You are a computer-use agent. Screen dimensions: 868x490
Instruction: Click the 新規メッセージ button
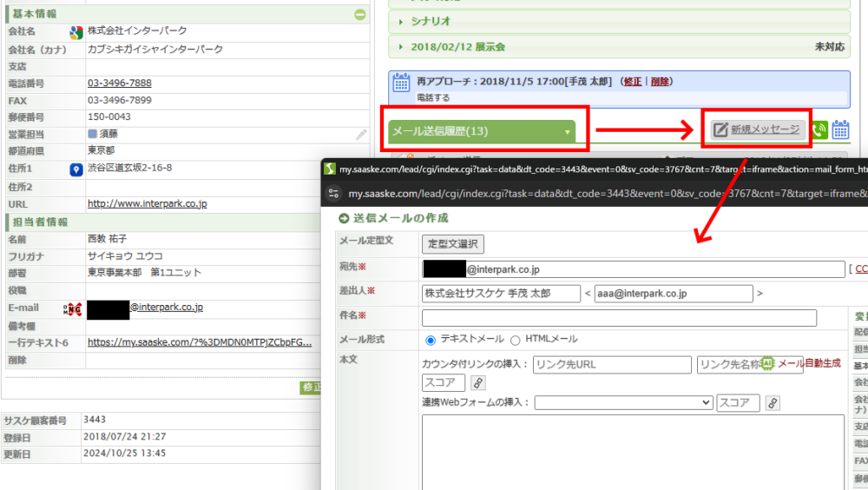coord(756,129)
